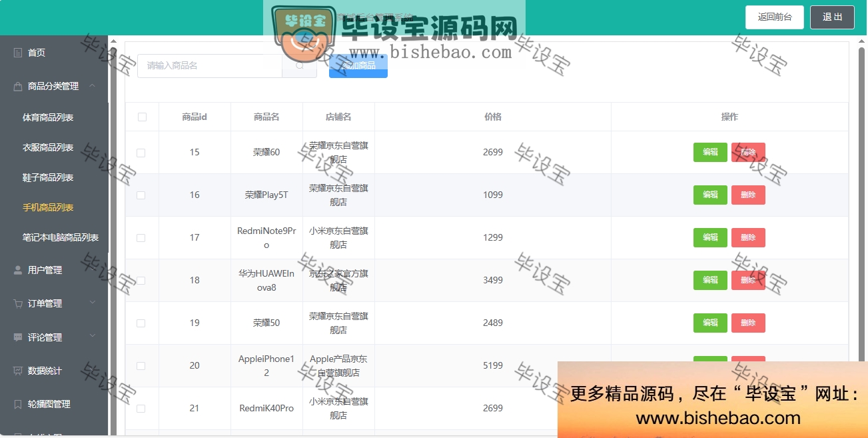Viewport: 868px width, 438px height.
Task: Edit the 荣耀50 product
Action: click(x=710, y=323)
